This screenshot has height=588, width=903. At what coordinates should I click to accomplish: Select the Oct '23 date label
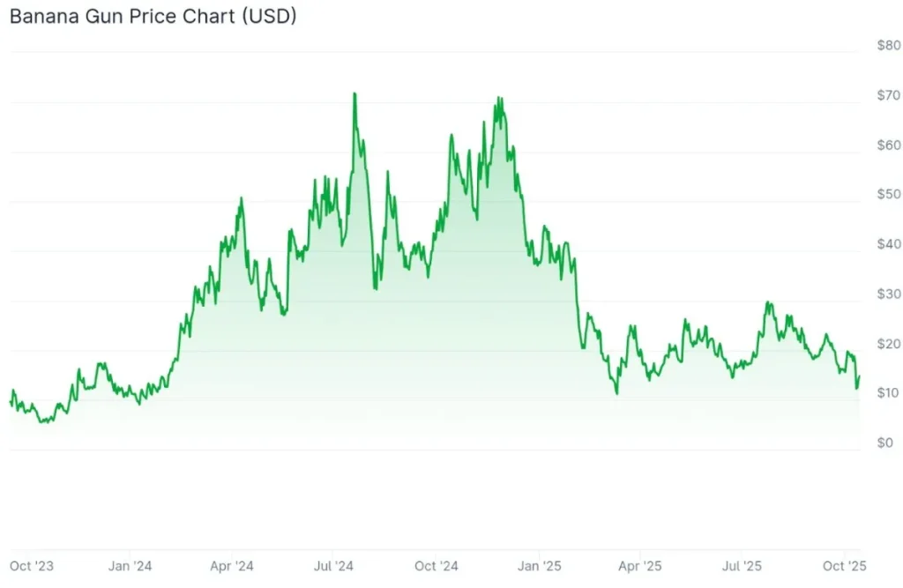click(x=31, y=566)
